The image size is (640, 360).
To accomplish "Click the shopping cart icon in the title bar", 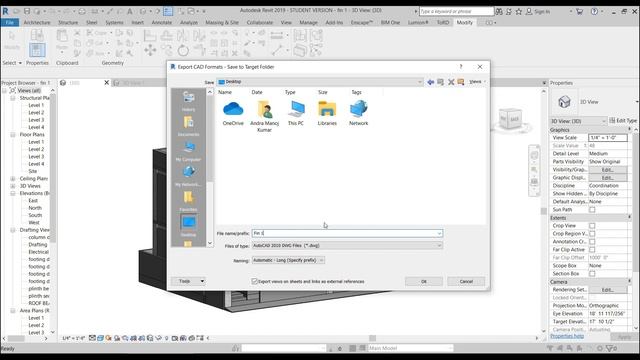I will coord(579,12).
